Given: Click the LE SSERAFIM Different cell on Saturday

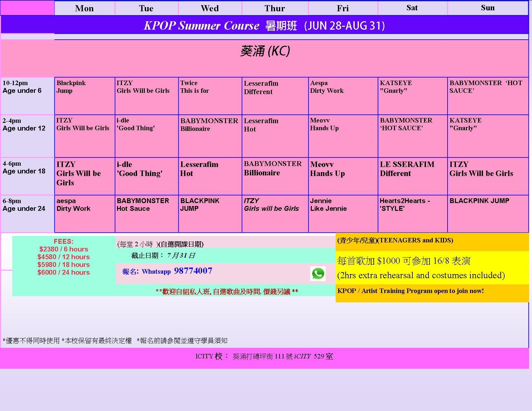Looking at the screenshot, I should click(x=413, y=176).
